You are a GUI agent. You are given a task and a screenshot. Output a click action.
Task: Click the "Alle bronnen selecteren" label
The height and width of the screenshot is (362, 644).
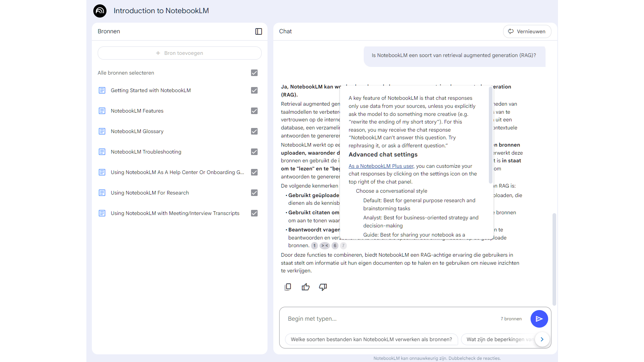(x=126, y=73)
